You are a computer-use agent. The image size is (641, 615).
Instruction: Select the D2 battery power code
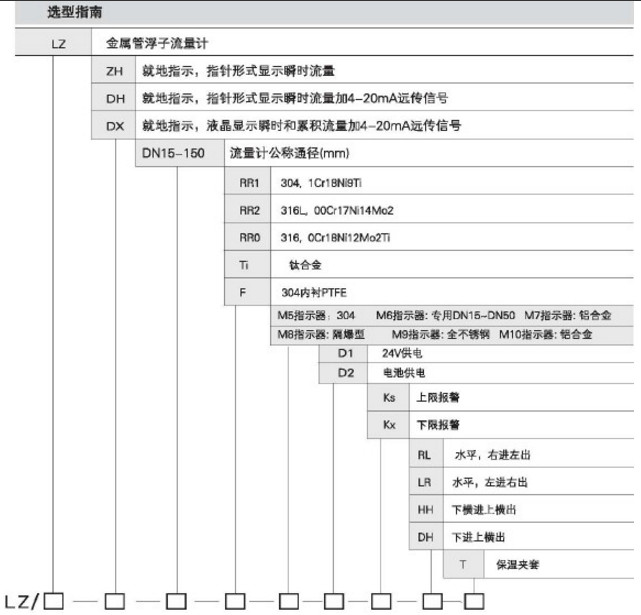pyautogui.click(x=345, y=373)
